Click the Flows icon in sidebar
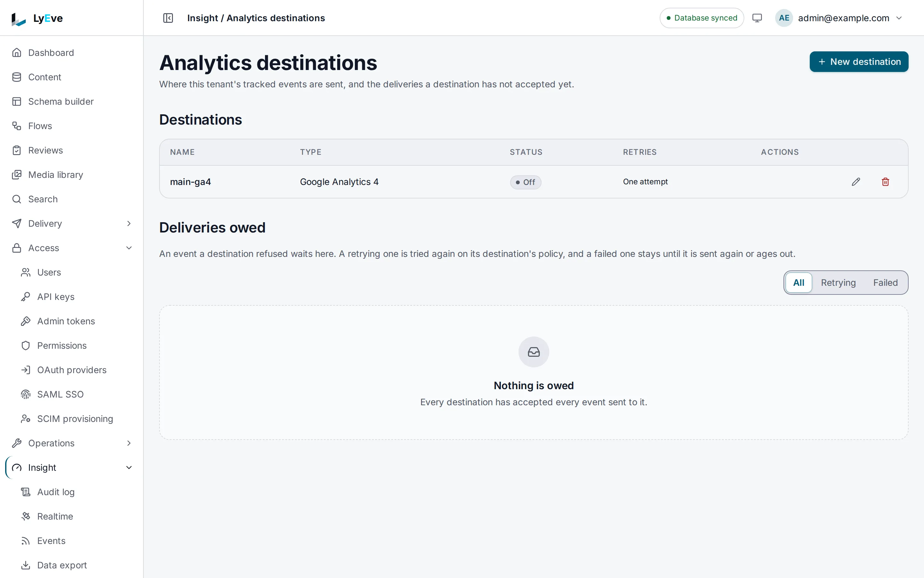The width and height of the screenshot is (924, 578). (x=17, y=126)
